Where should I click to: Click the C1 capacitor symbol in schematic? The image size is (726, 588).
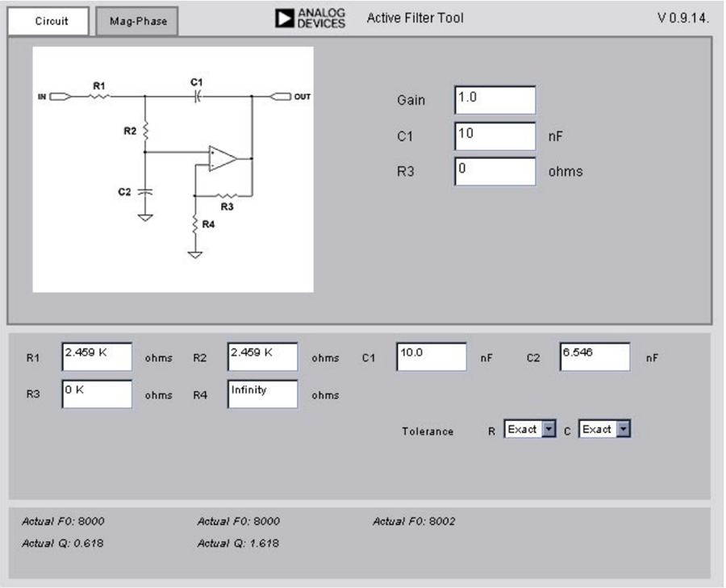pos(198,96)
